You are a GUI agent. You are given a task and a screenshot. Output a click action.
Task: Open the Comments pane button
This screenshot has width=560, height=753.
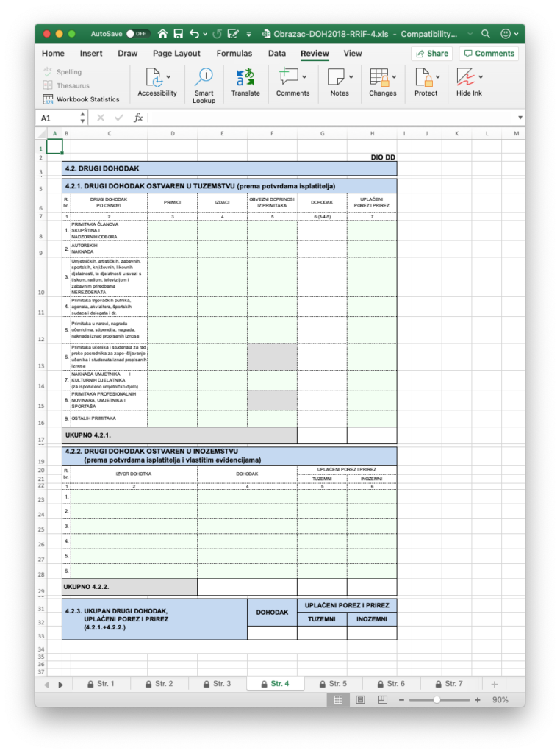pyautogui.click(x=488, y=54)
